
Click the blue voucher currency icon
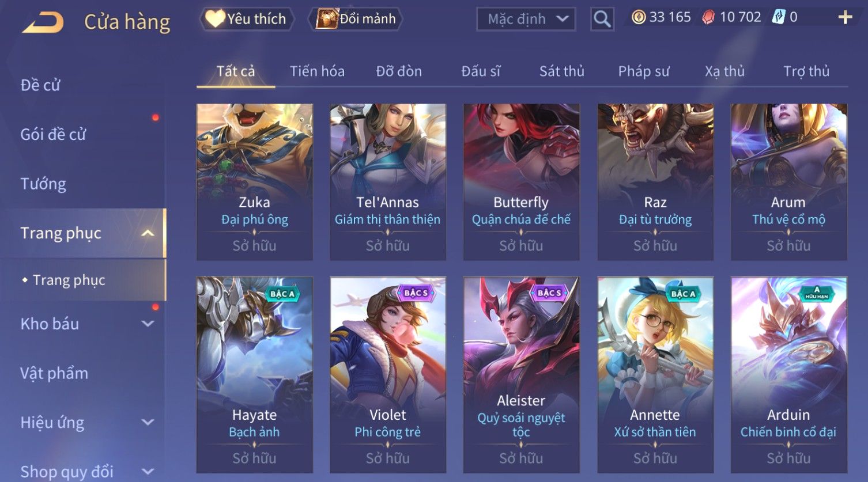click(x=778, y=17)
